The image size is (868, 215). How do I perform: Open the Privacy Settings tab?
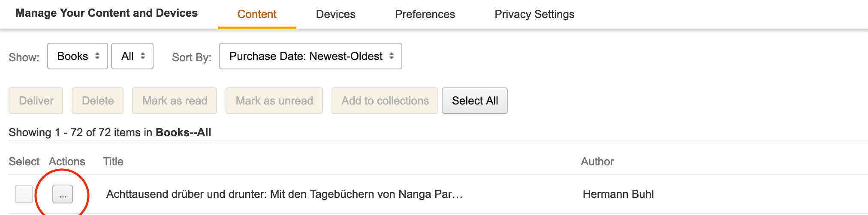(534, 15)
